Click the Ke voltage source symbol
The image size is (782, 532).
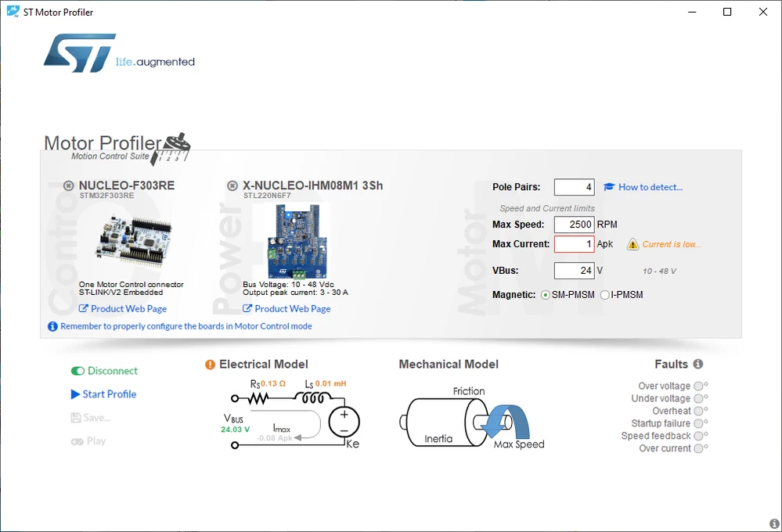coord(344,422)
